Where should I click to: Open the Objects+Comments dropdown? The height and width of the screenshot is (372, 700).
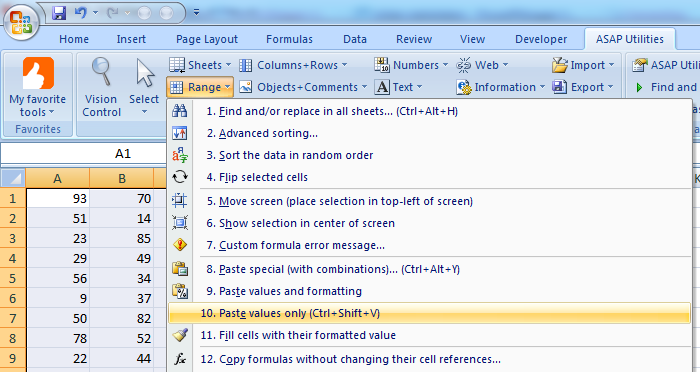(303, 87)
